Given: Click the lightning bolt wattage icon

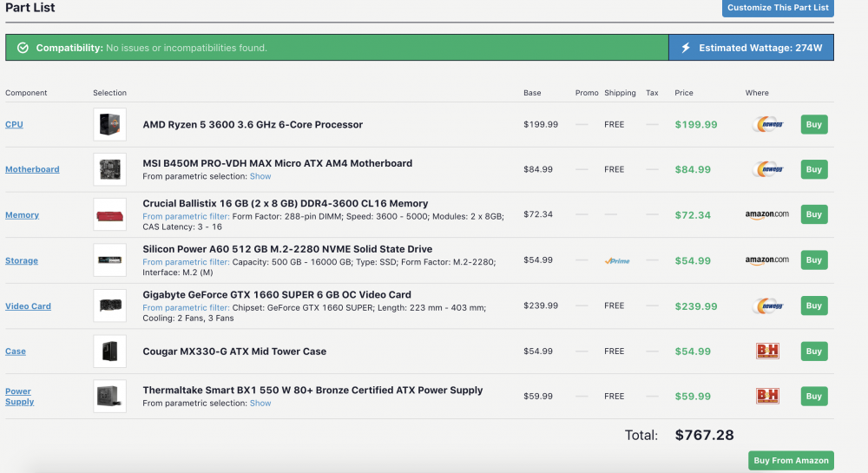Looking at the screenshot, I should click(685, 48).
